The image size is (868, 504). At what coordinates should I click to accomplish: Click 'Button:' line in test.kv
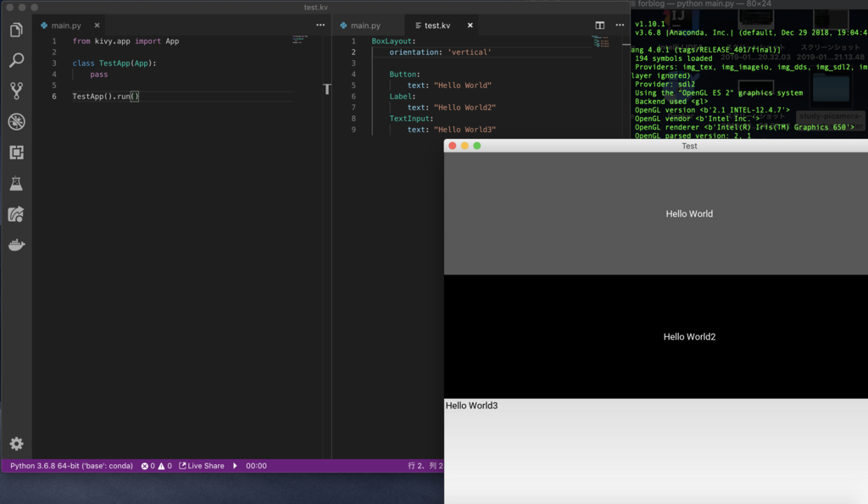coord(404,75)
